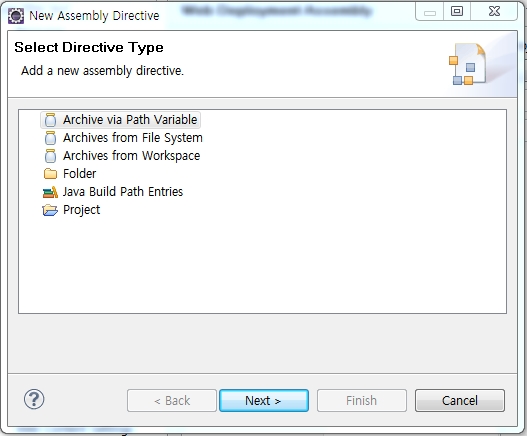Image resolution: width=527 pixels, height=436 pixels.
Task: Click the jar icon next to Archives from Workspace
Action: [50, 156]
